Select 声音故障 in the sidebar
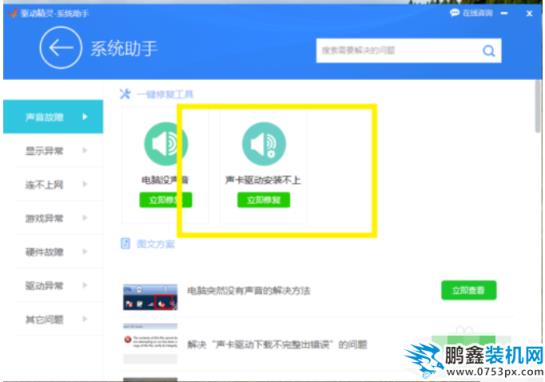Screen dimensions: 545x382 coord(53,117)
